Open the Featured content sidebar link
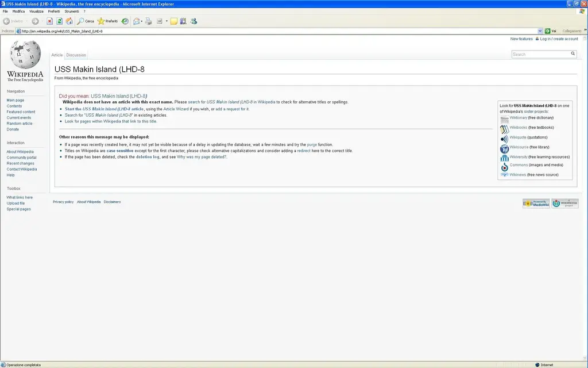This screenshot has height=368, width=588. point(21,112)
